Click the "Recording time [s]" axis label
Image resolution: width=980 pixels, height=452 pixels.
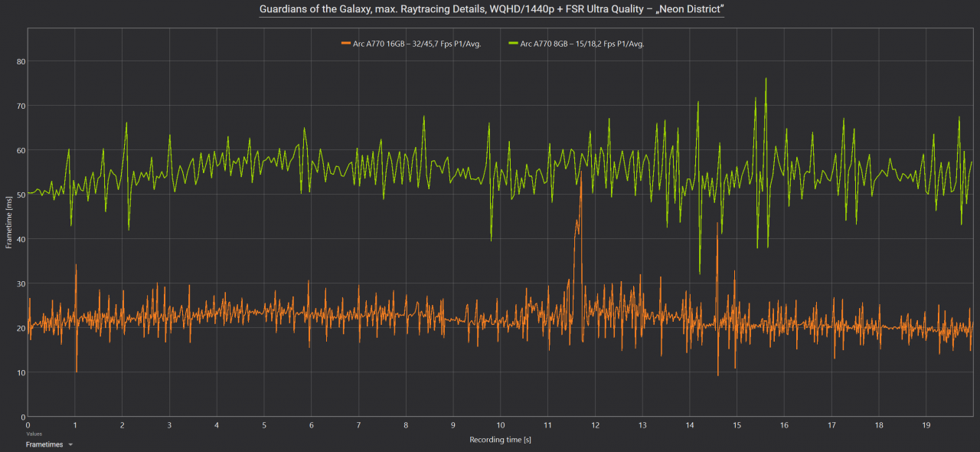[501, 439]
